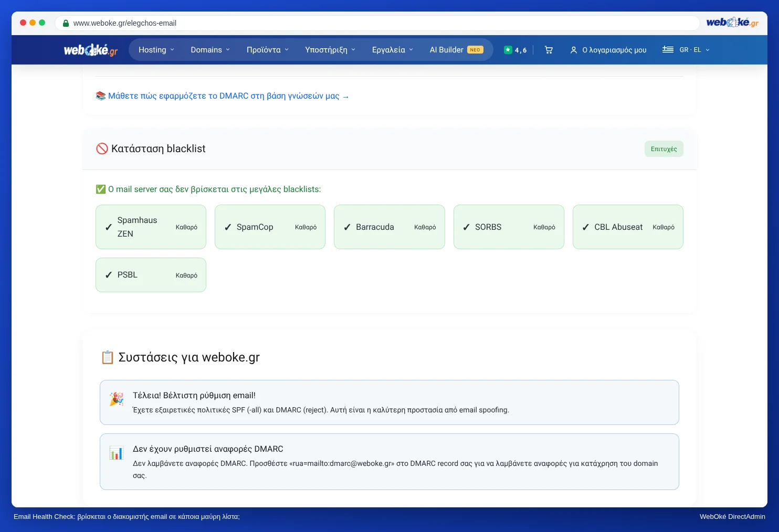Expand the Εργαλεία menu
This screenshot has height=532, width=779.
click(x=393, y=50)
